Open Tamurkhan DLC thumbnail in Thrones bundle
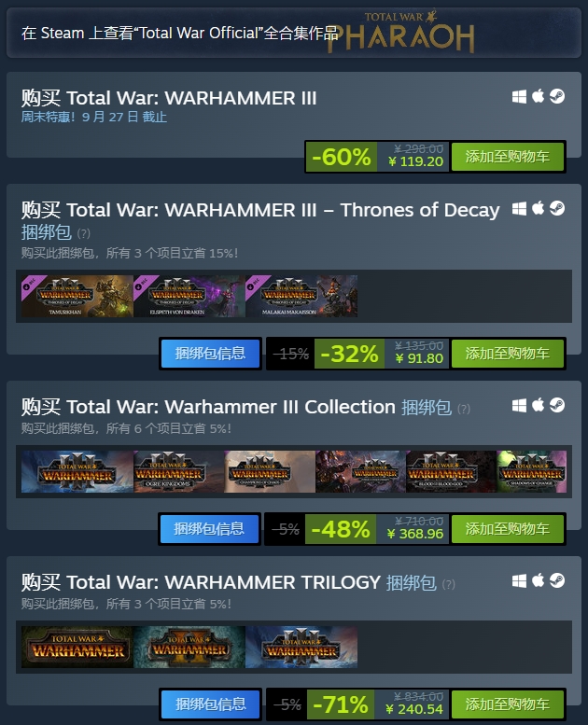This screenshot has height=725, width=588. pos(77,296)
